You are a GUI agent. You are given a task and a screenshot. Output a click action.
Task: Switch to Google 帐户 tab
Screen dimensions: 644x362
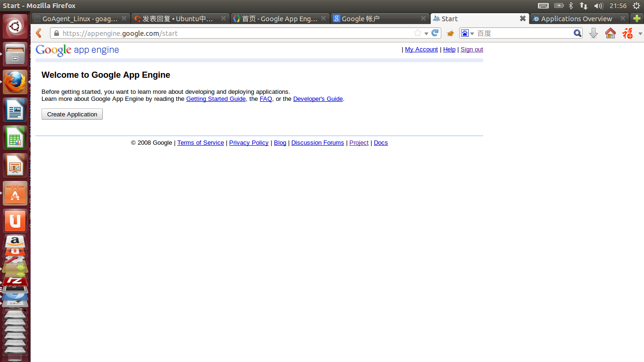[x=380, y=18]
